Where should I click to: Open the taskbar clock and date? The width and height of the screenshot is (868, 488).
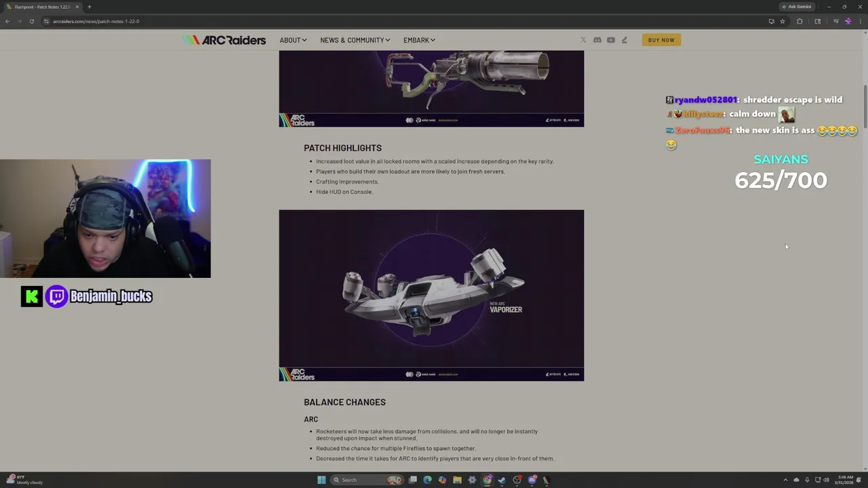(x=844, y=480)
